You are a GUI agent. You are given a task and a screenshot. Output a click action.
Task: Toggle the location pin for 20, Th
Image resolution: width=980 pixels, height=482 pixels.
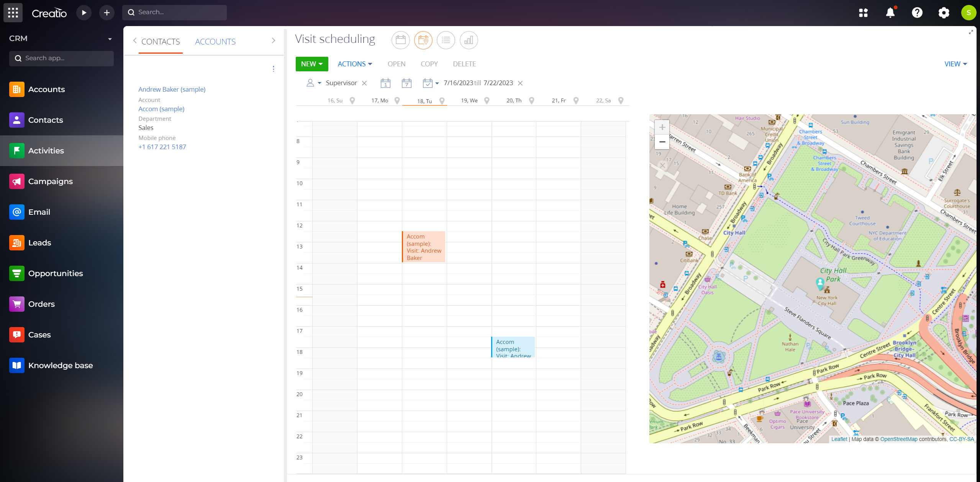click(531, 100)
